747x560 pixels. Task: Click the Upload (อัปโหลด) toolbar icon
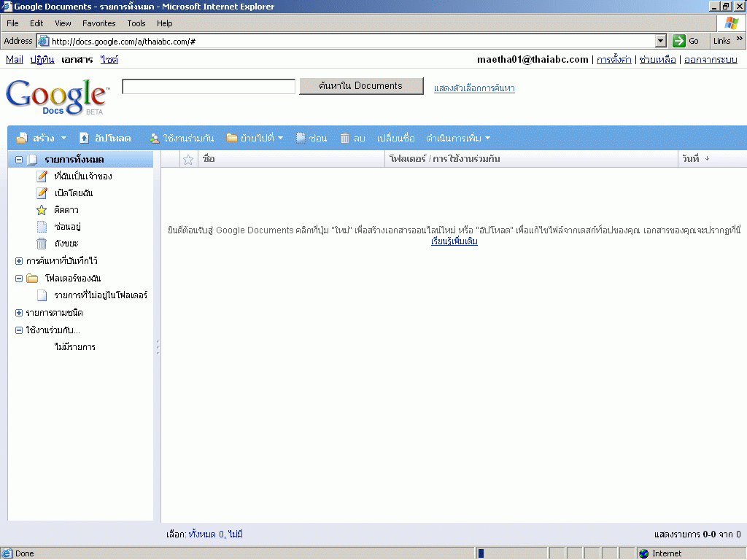[x=85, y=138]
